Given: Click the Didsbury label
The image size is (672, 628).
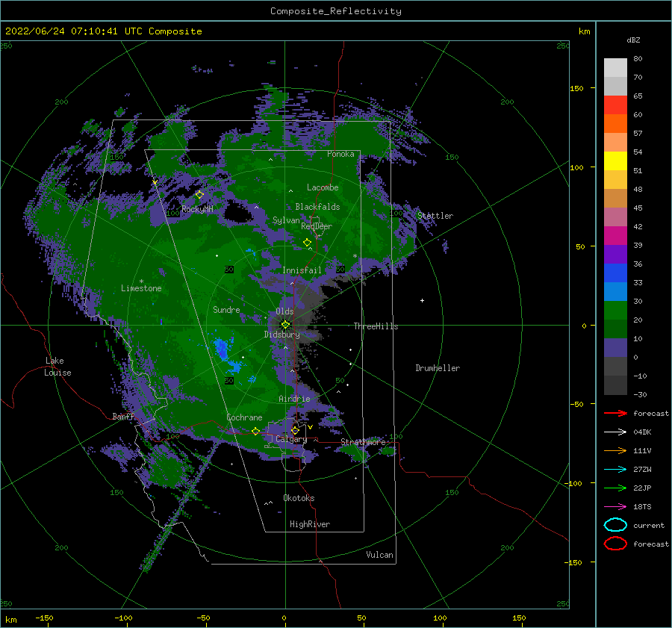Looking at the screenshot, I should (281, 335).
